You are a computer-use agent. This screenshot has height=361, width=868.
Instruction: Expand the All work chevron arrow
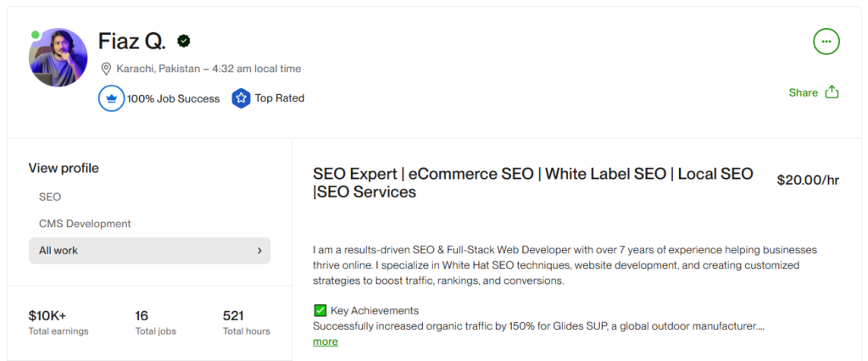[259, 251]
